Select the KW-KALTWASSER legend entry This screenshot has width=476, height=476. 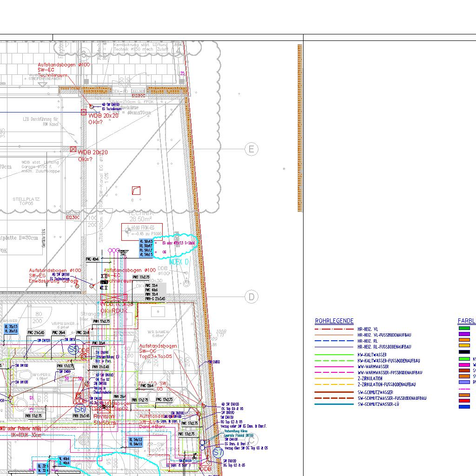click(373, 355)
